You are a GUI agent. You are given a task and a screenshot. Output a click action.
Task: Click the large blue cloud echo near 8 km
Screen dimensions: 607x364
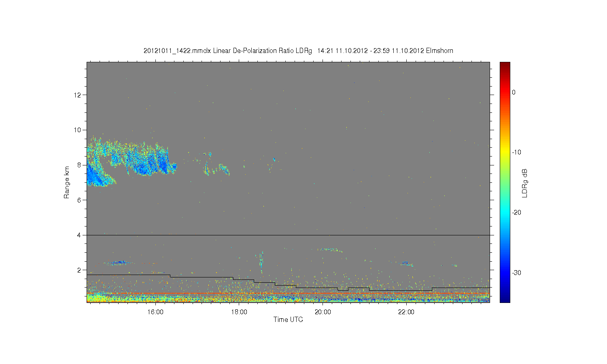point(132,162)
